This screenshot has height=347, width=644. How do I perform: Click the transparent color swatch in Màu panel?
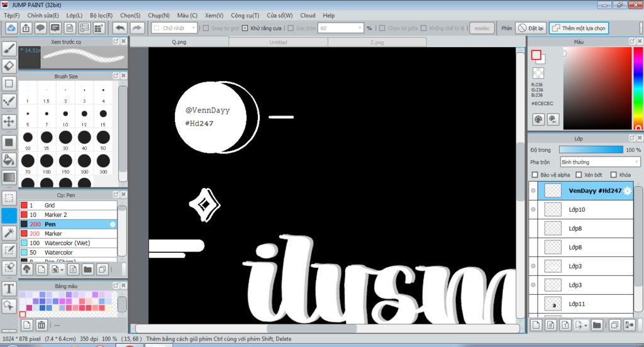click(538, 73)
